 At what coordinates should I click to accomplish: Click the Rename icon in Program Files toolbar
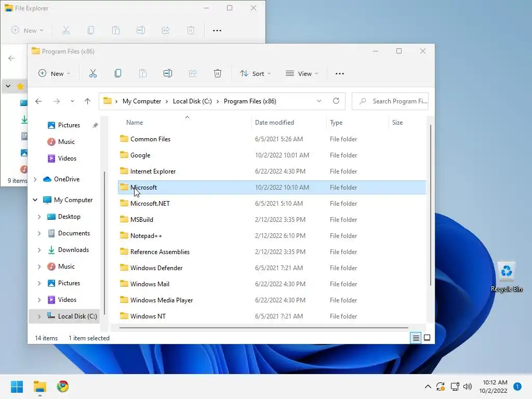168,73
